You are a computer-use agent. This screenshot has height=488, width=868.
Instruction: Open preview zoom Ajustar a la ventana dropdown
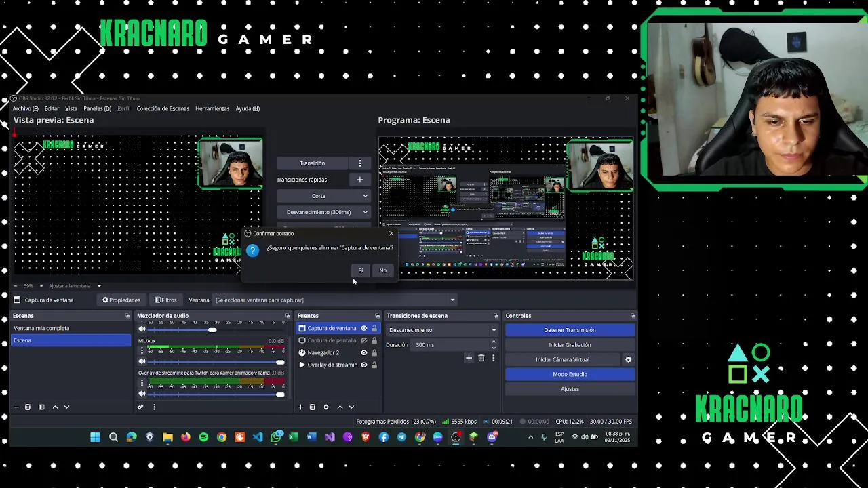75,286
